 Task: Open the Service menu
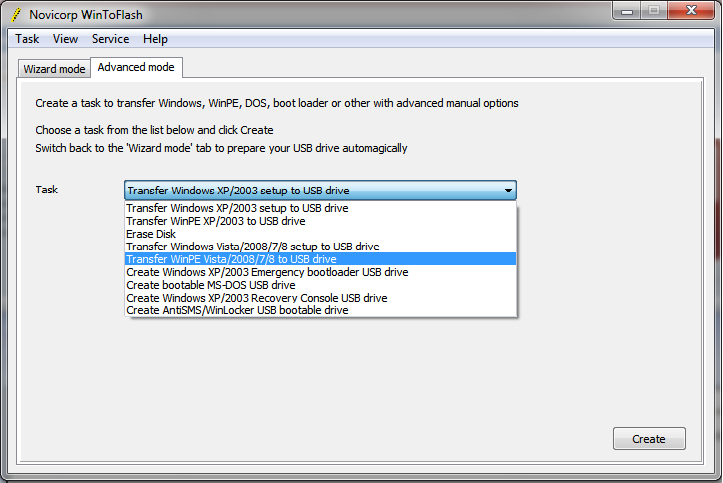[x=110, y=39]
